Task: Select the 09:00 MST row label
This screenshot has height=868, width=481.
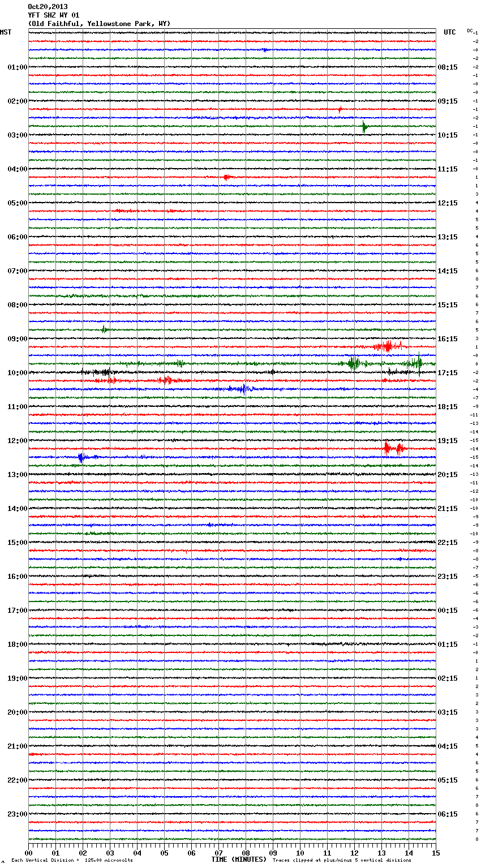Action: point(17,339)
